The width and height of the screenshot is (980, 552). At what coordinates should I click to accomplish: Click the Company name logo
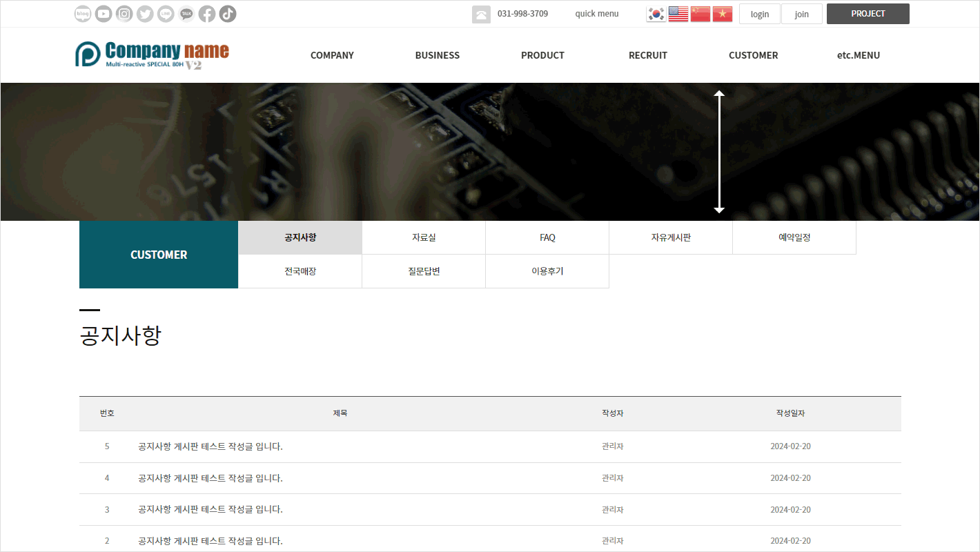[x=152, y=55]
